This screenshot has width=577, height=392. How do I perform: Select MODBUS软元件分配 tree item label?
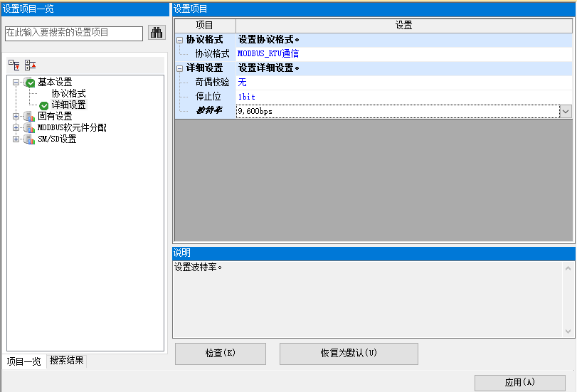point(72,128)
